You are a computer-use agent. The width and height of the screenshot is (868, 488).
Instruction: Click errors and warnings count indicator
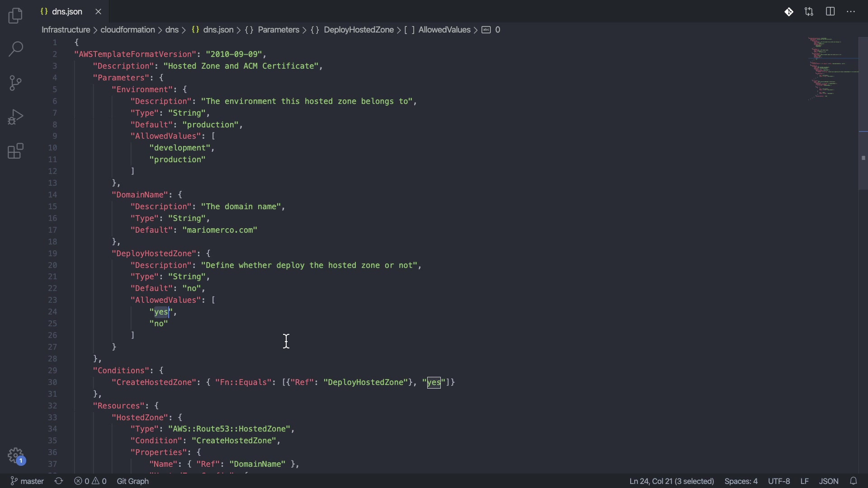click(x=90, y=481)
